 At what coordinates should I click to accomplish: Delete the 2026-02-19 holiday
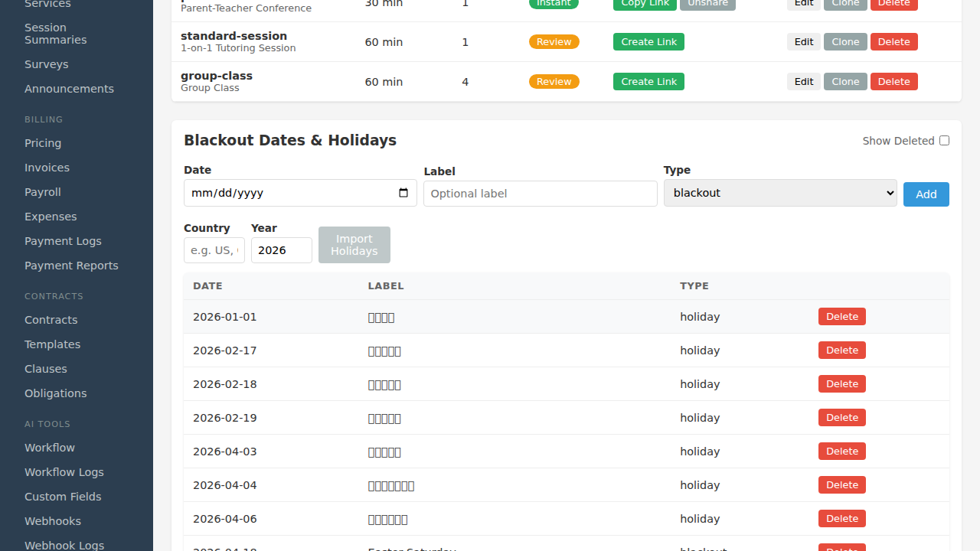pyautogui.click(x=842, y=418)
